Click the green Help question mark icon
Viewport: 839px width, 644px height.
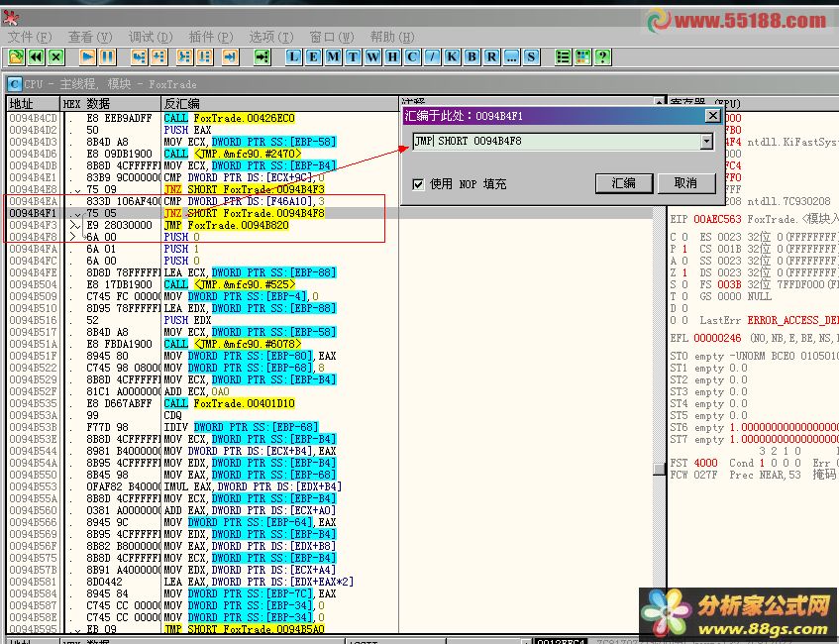[x=602, y=56]
